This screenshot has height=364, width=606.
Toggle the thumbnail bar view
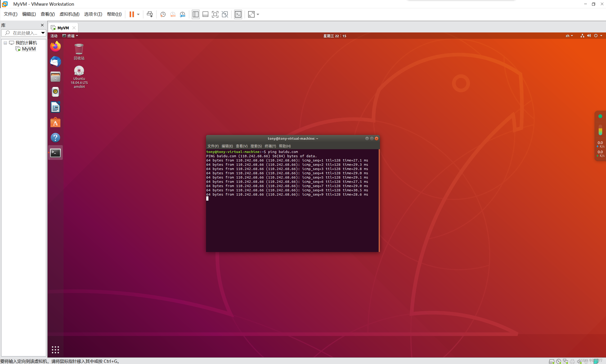[x=205, y=14]
